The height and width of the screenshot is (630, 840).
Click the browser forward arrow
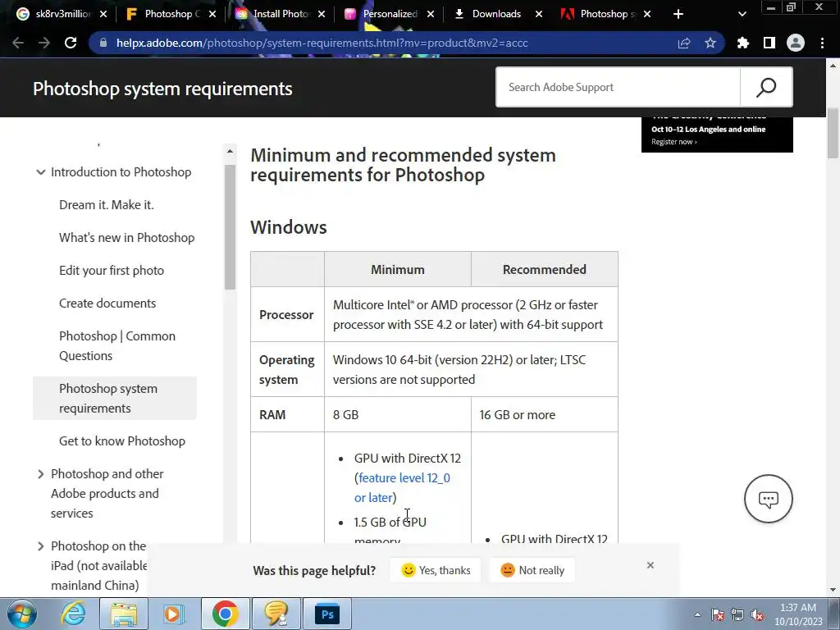pyautogui.click(x=44, y=43)
